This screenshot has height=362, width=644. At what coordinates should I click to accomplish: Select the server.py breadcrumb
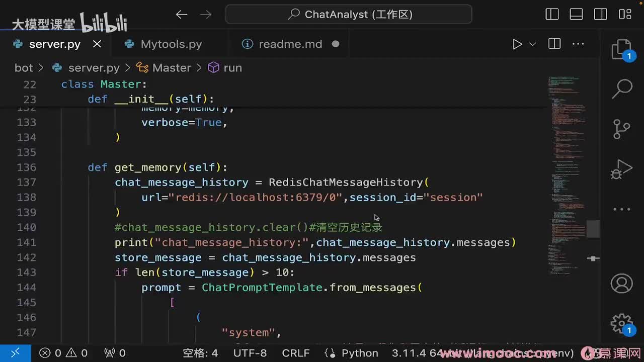[x=94, y=68]
